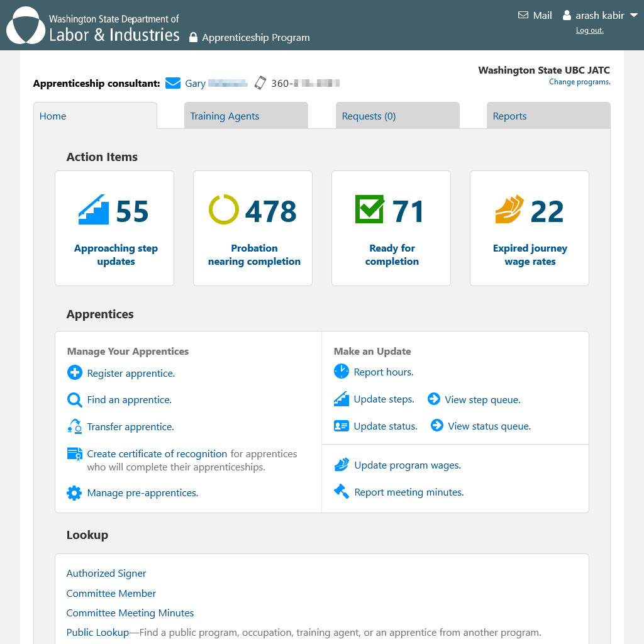Click View step queue link
The width and height of the screenshot is (644, 644).
[482, 399]
